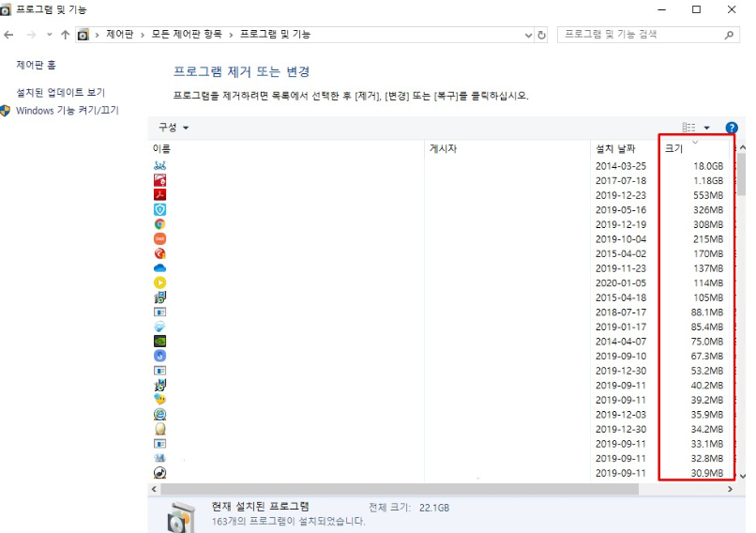Select the Google Chrome icon in 308MB row
This screenshot has width=756, height=533.
click(160, 224)
